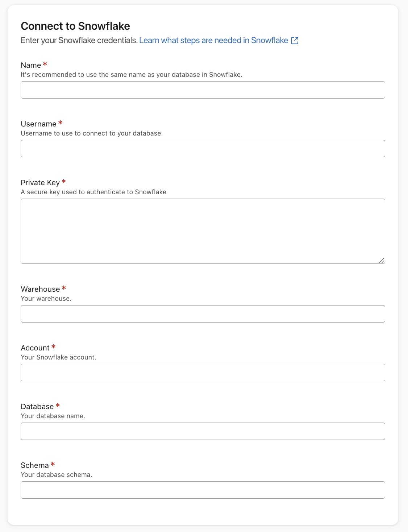Click the 'Account' field label
The height and width of the screenshot is (532, 408).
pyautogui.click(x=35, y=348)
